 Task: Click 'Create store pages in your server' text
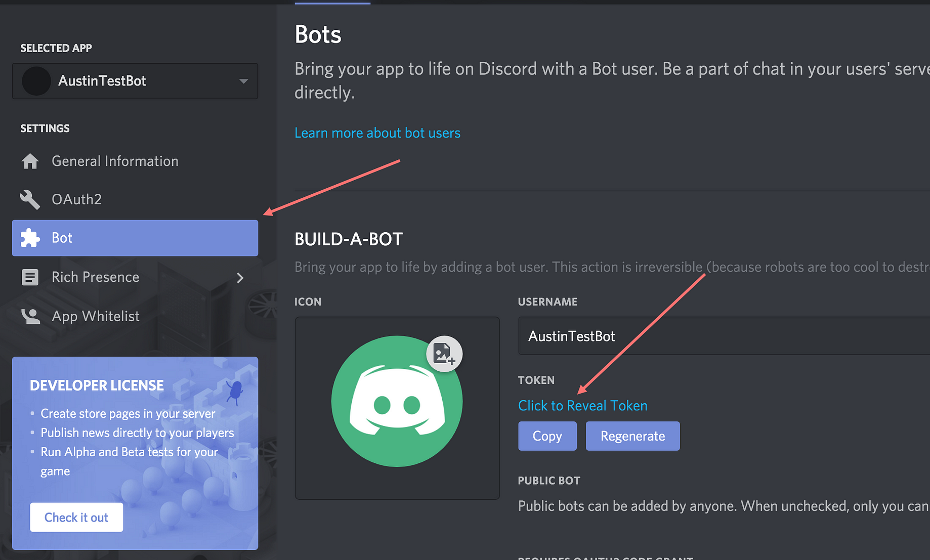(x=128, y=414)
